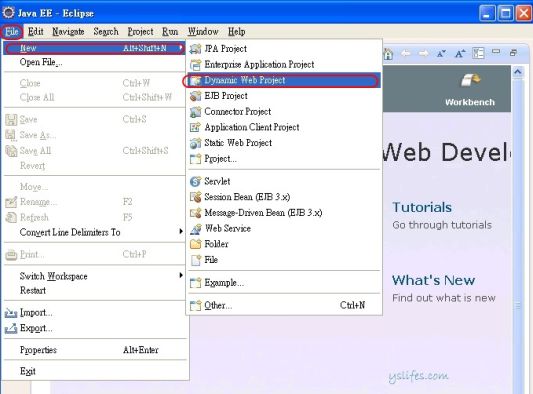
Task: Open the Tutorials link
Action: (x=422, y=207)
